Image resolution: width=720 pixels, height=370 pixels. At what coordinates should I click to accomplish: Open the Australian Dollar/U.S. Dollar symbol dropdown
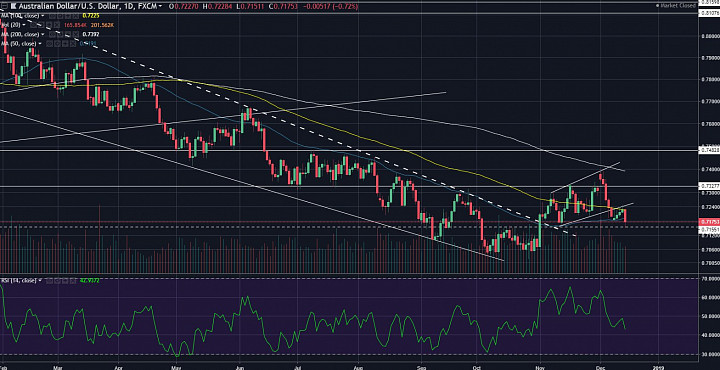[x=160, y=6]
